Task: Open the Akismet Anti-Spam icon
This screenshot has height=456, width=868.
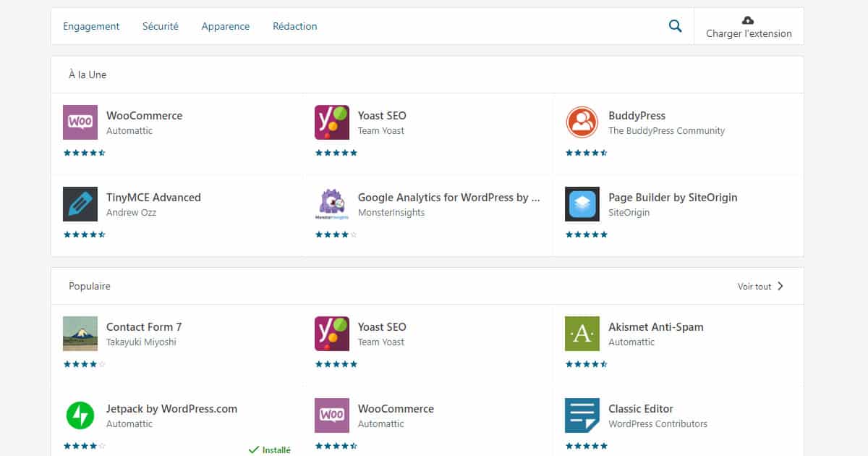Action: pyautogui.click(x=582, y=334)
